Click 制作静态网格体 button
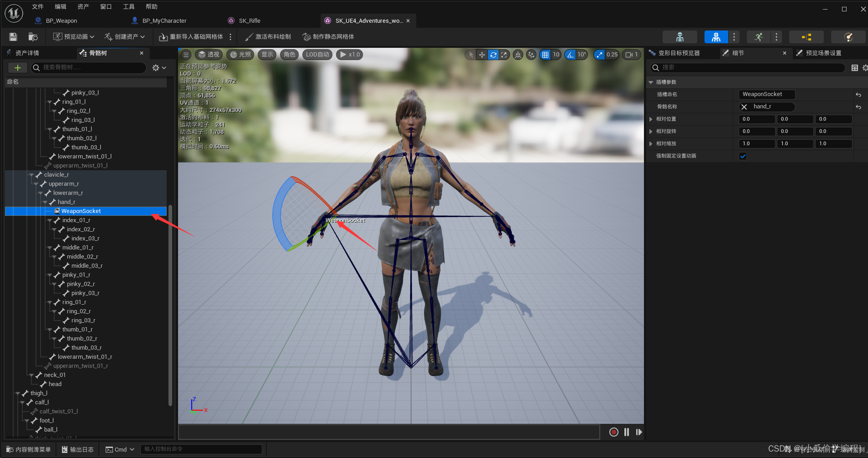The height and width of the screenshot is (458, 868). tap(328, 37)
